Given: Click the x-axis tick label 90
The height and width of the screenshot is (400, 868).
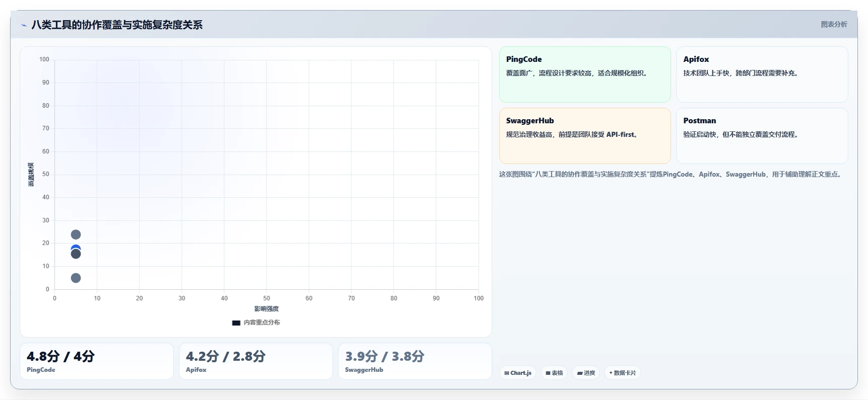Looking at the screenshot, I should 436,298.
